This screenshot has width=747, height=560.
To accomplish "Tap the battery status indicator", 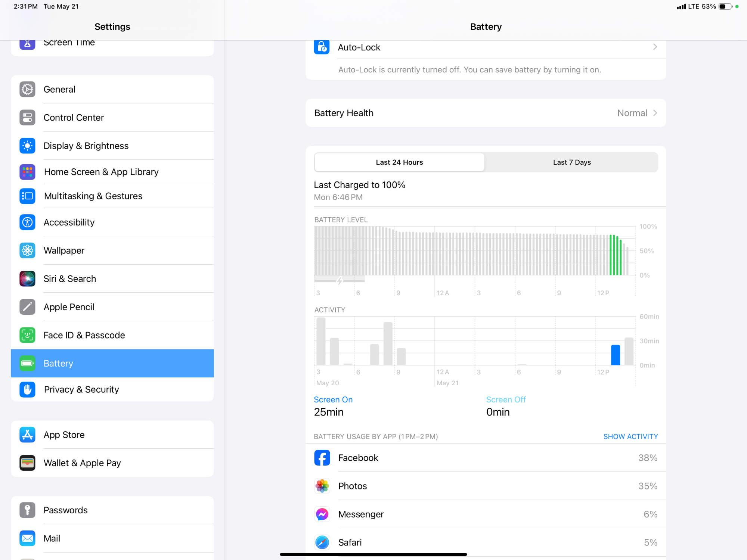I will [725, 6].
